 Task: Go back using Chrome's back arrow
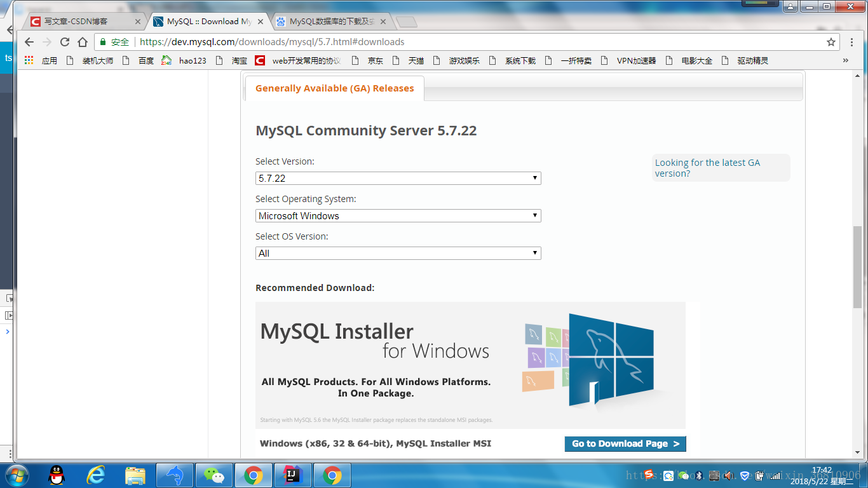[29, 42]
